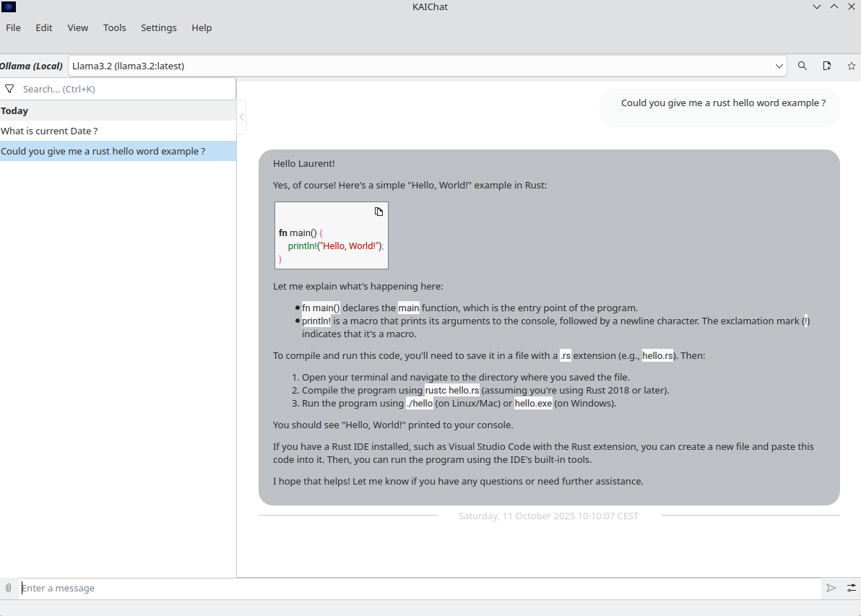Open the View menu
861x616 pixels.
(77, 27)
